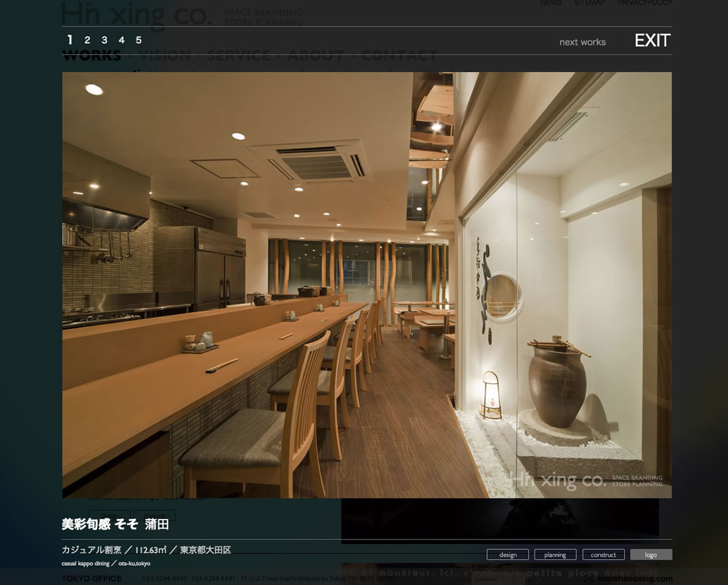Toggle the planning tag button

555,555
